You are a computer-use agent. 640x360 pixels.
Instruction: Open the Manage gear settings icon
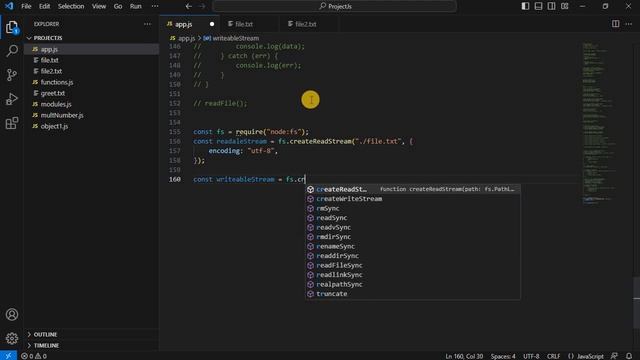coord(12,338)
